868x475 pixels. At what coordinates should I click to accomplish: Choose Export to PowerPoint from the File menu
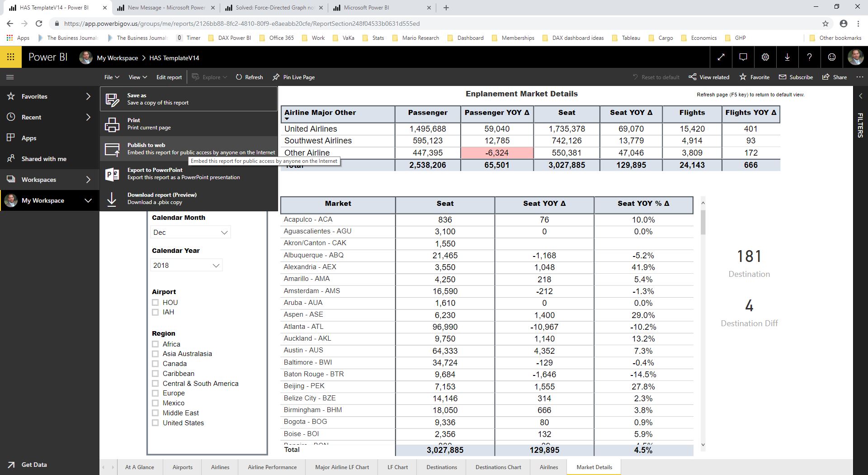pyautogui.click(x=189, y=174)
